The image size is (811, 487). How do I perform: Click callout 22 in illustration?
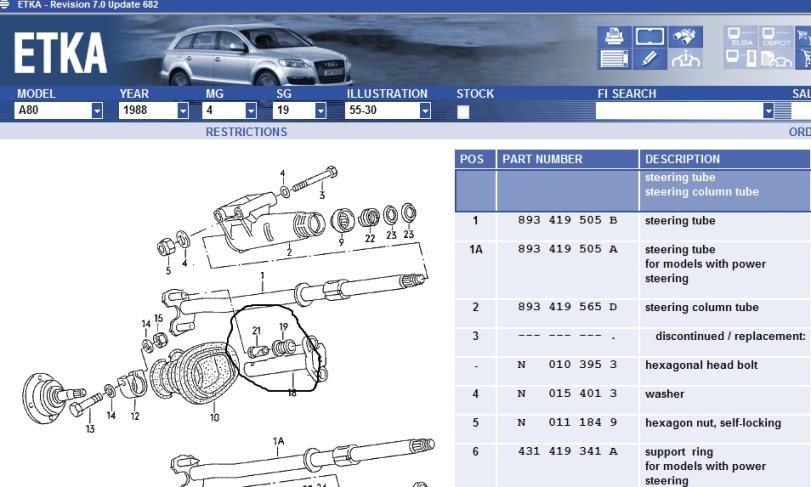pos(369,238)
